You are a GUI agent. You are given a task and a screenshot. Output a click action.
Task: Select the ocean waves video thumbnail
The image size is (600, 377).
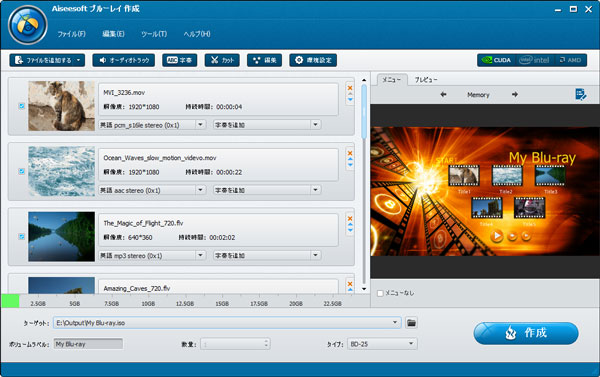61,171
